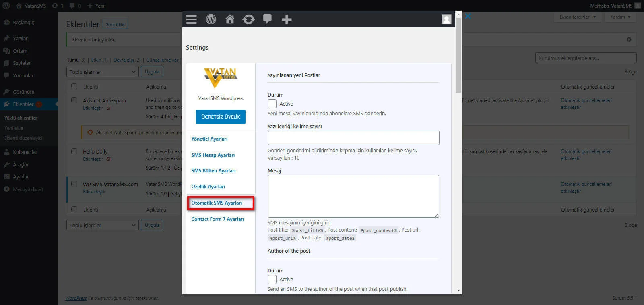Screen dimensions: 644x305
Task: Click the updates refresh icon in modal toolbar
Action: pos(249,19)
